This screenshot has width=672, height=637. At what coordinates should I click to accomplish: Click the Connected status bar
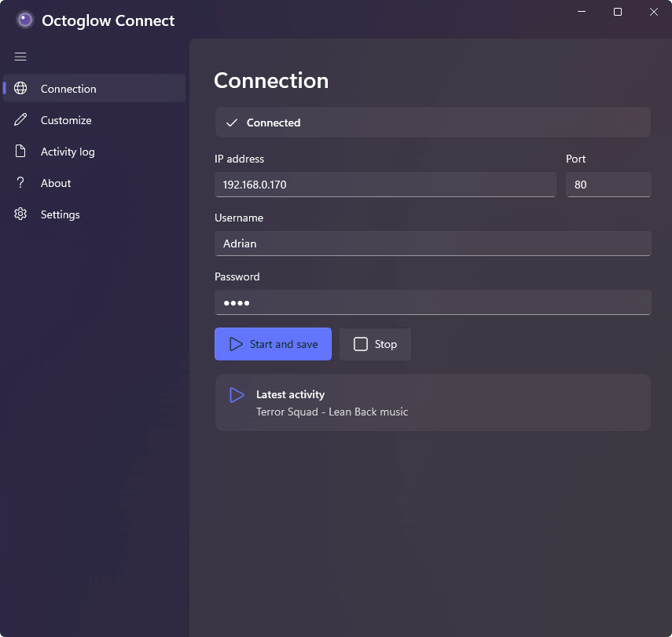[x=433, y=123]
